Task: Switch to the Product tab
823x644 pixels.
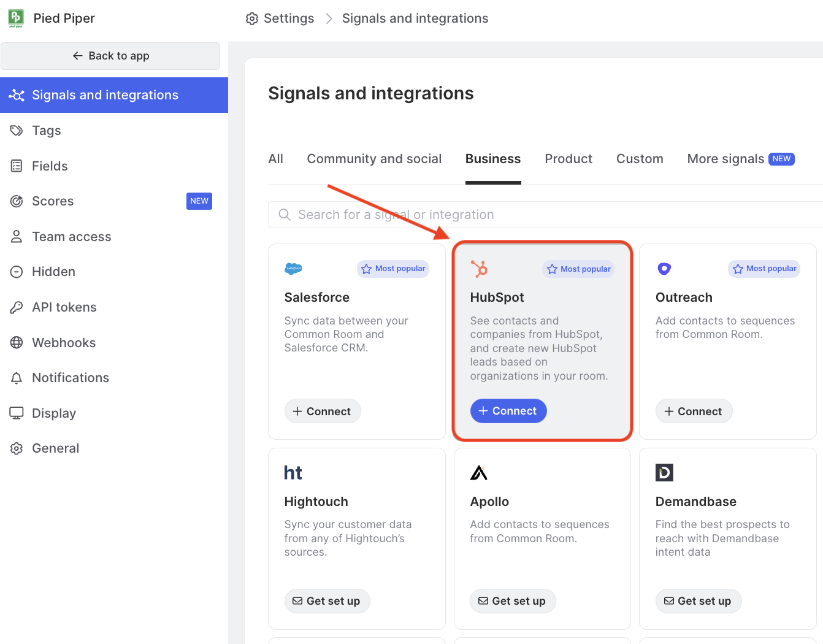Action: click(x=568, y=159)
